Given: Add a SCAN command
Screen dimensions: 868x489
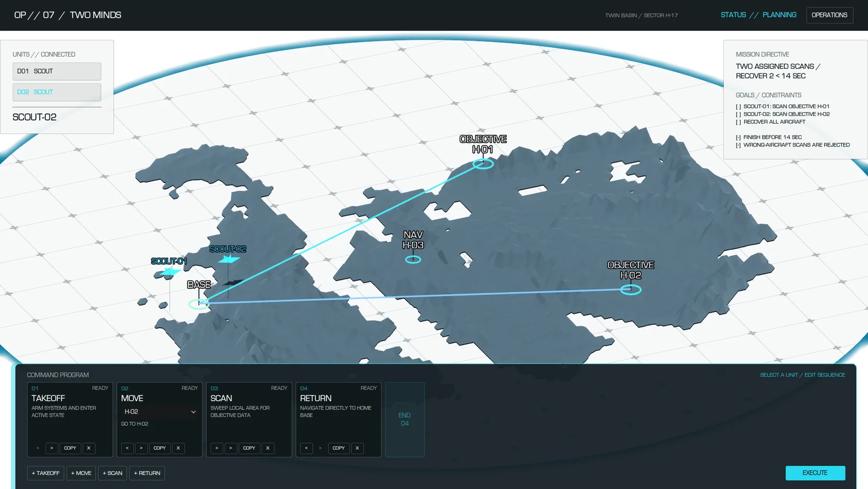Looking at the screenshot, I should click(113, 473).
